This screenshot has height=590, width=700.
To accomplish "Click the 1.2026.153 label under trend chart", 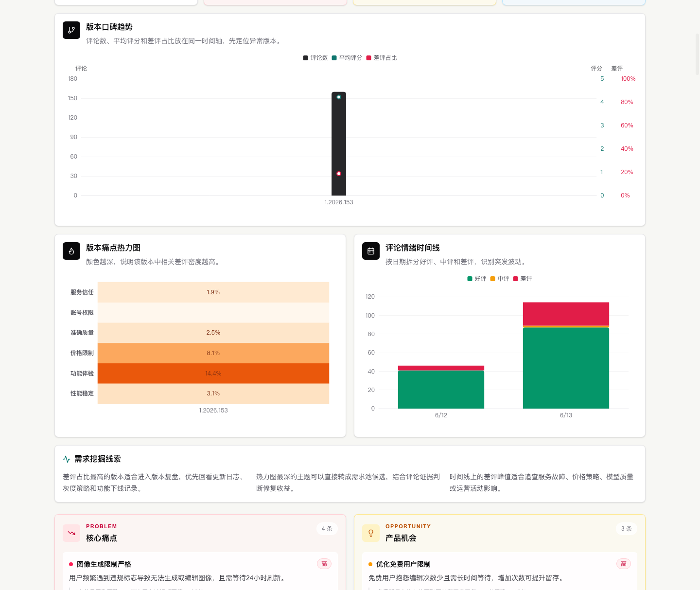I will tap(339, 202).
